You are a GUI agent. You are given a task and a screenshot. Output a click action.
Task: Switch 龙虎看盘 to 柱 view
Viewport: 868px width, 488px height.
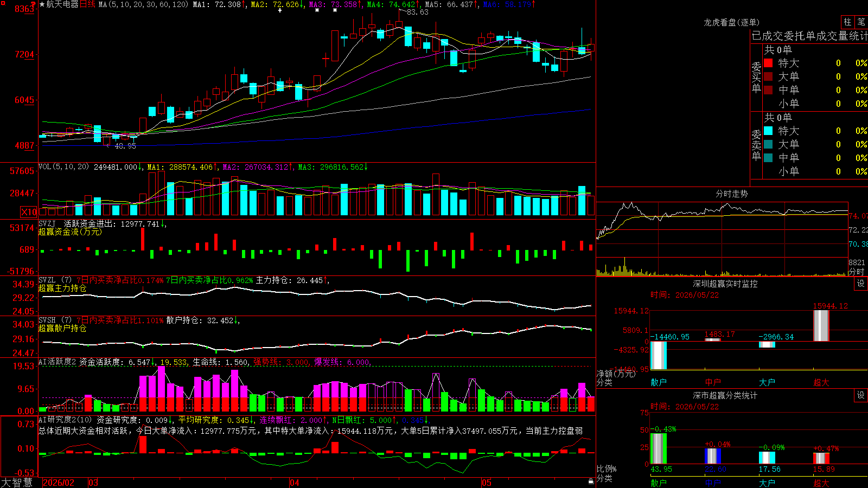pyautogui.click(x=847, y=22)
